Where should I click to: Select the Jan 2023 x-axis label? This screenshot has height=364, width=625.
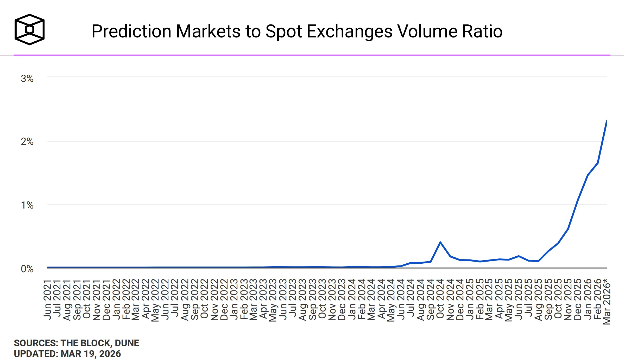[234, 299]
